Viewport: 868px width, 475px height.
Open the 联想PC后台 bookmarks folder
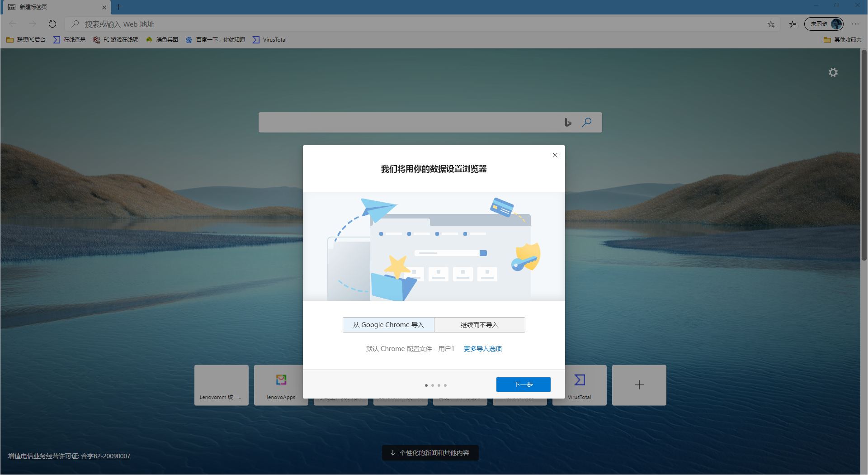(25, 40)
